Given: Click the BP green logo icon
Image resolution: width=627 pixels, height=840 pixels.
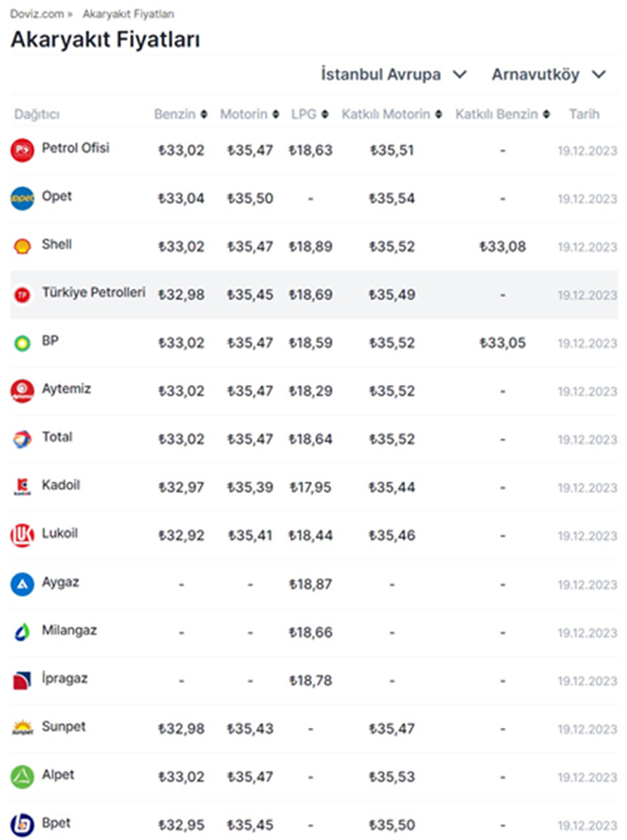Looking at the screenshot, I should click(22, 342).
